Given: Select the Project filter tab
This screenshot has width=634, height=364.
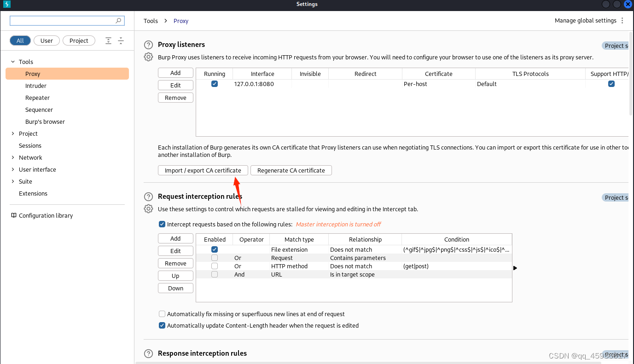Looking at the screenshot, I should [x=79, y=40].
